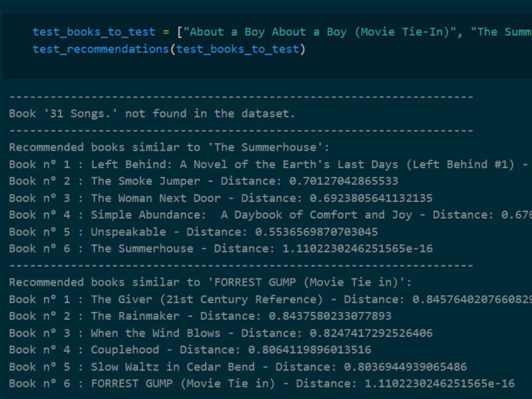Click the Couplehood result line
This screenshot has height=399, width=532.
pos(190,350)
